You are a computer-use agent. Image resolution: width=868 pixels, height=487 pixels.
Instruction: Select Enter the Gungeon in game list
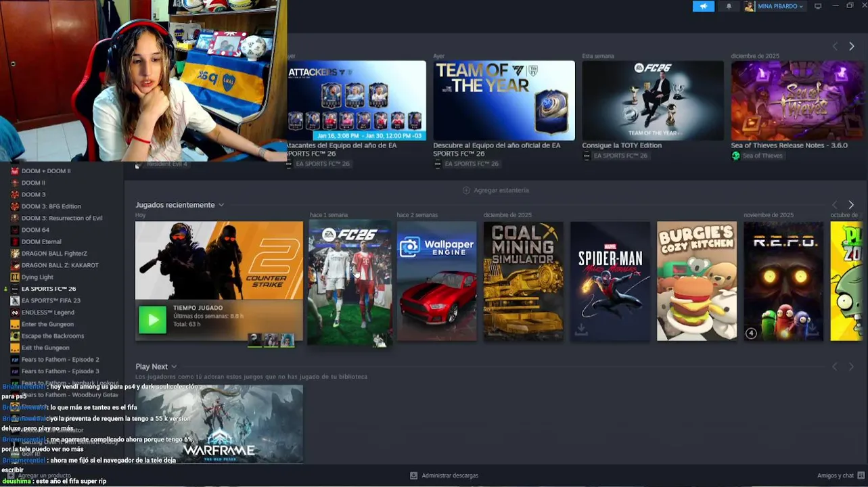click(x=47, y=324)
